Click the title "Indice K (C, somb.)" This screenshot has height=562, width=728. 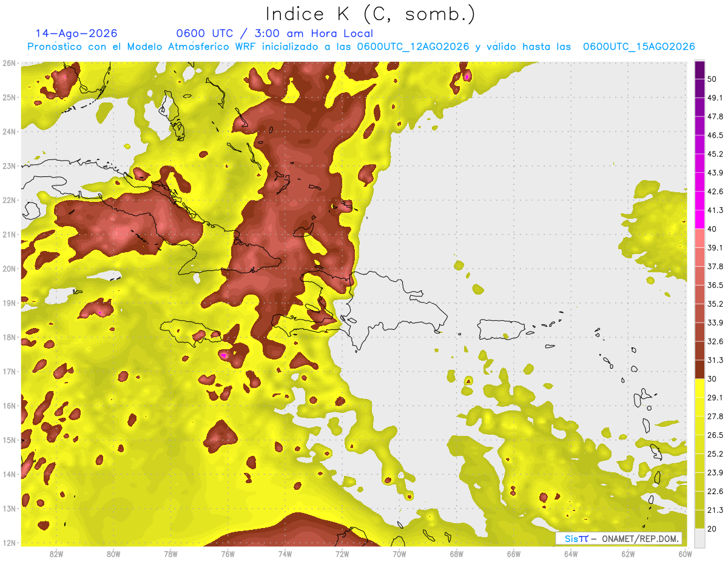(x=371, y=14)
